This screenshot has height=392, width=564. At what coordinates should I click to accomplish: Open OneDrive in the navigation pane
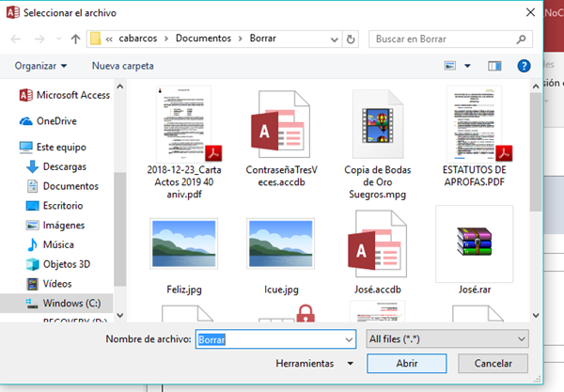[x=48, y=121]
